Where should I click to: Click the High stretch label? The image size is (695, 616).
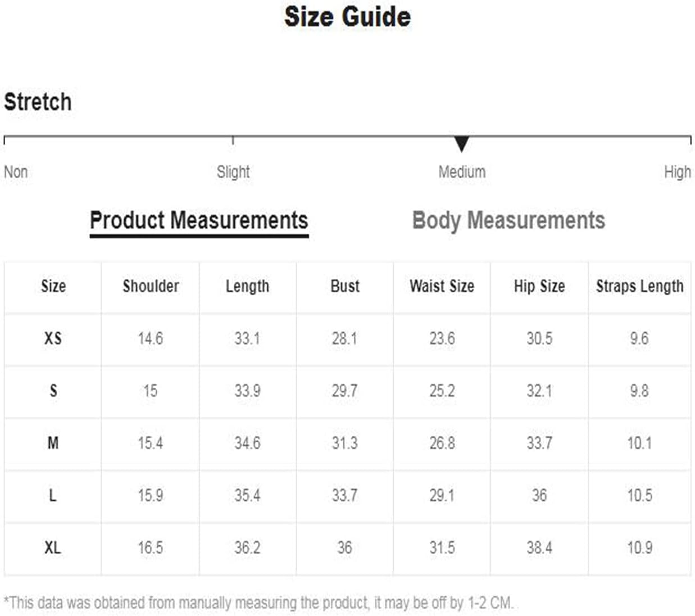coord(677,172)
